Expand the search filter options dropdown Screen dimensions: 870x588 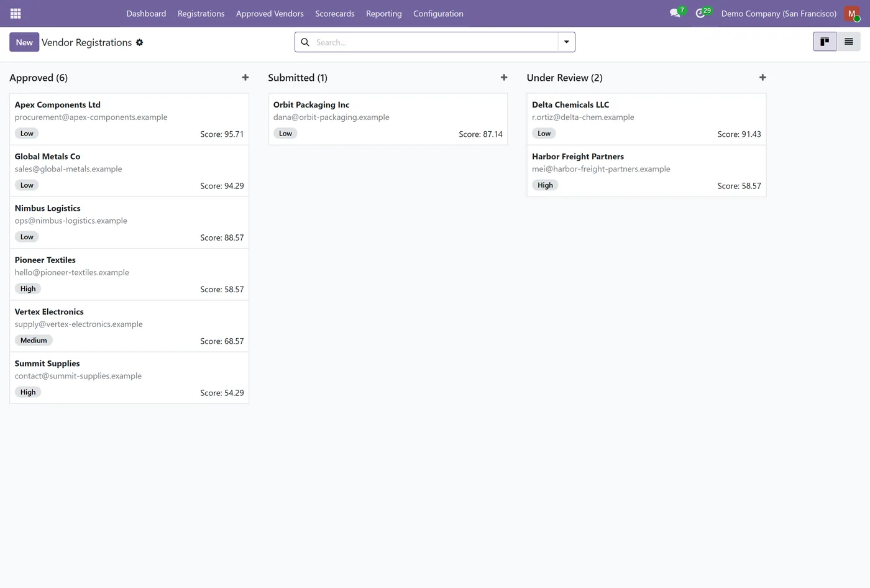[567, 42]
